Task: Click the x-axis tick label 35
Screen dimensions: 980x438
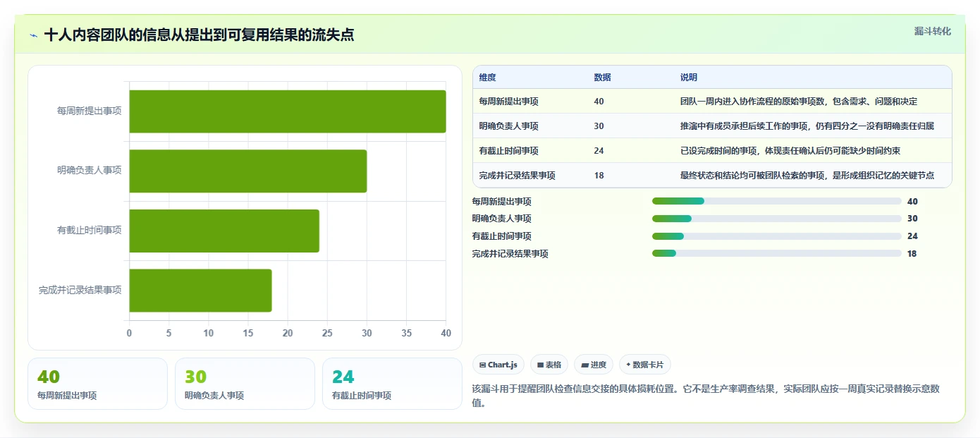Action: 406,333
